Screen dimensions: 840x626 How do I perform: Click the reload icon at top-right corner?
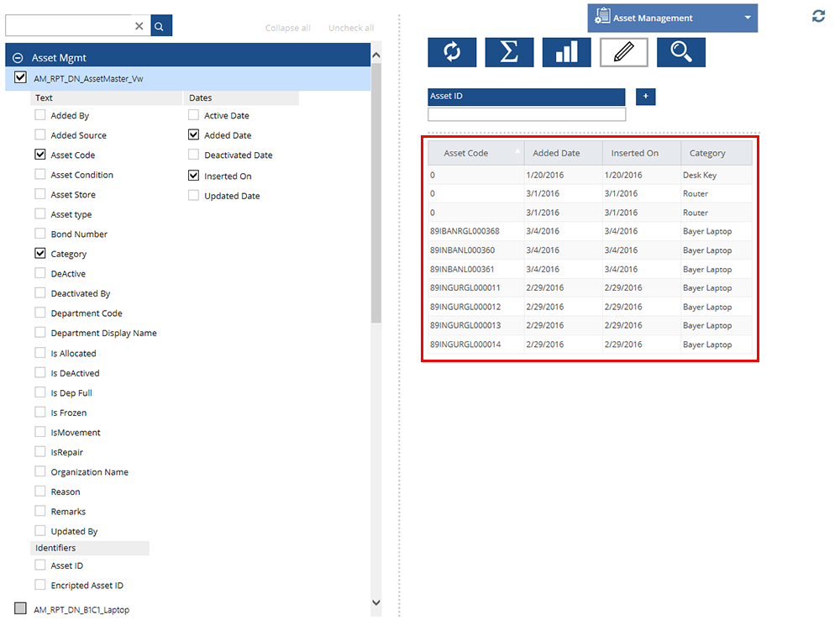(818, 16)
